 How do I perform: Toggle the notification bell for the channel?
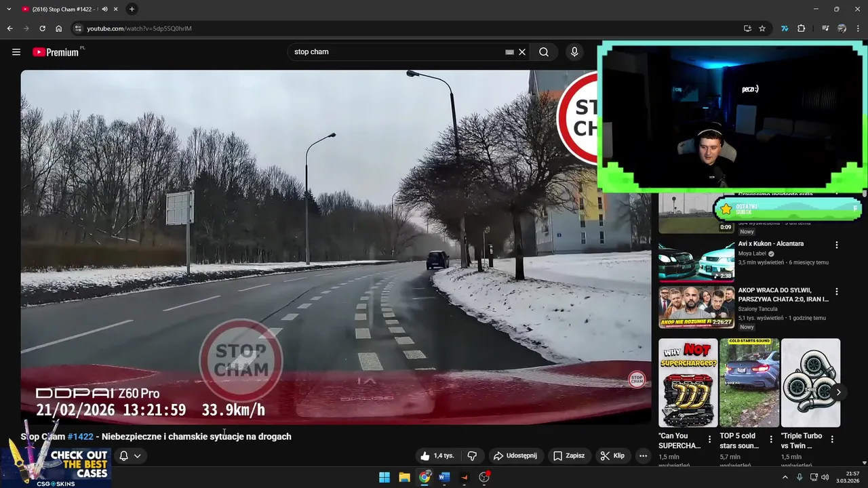[x=130, y=456]
